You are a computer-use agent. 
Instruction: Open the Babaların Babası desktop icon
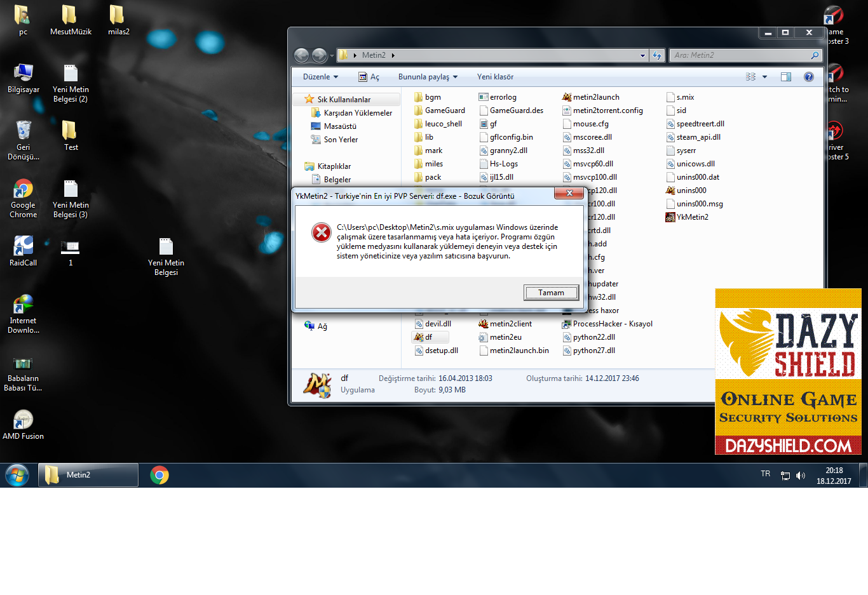click(23, 372)
